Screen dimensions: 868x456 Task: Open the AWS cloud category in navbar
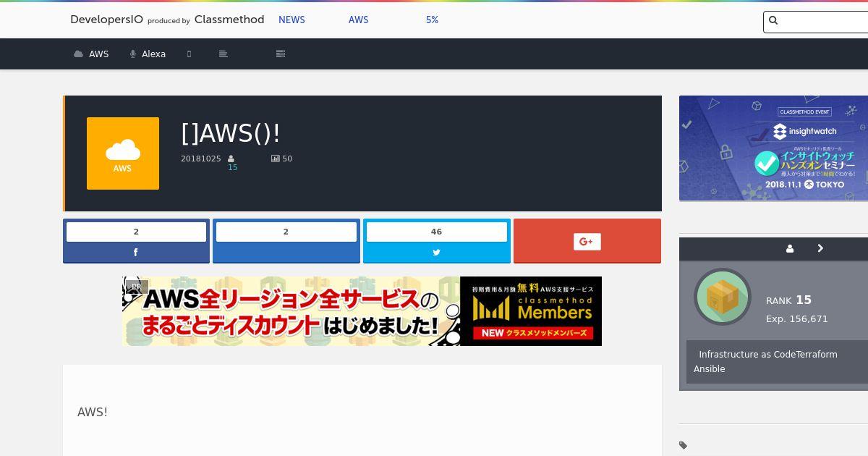91,54
